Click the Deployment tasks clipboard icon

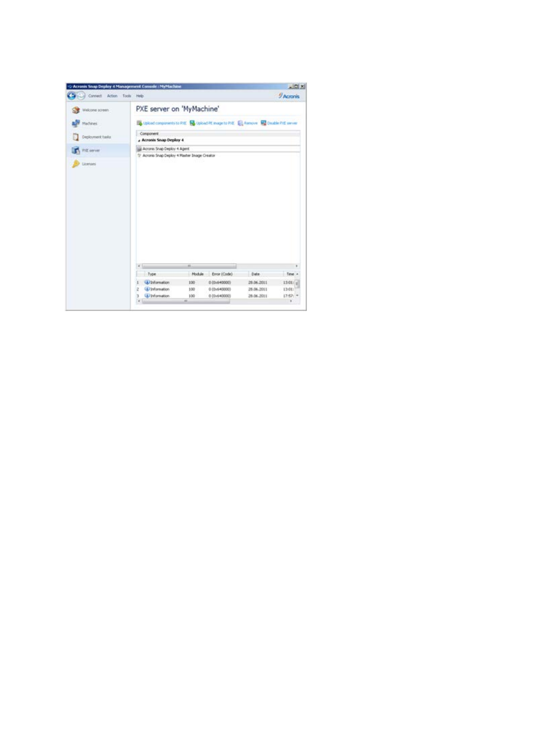tap(76, 137)
